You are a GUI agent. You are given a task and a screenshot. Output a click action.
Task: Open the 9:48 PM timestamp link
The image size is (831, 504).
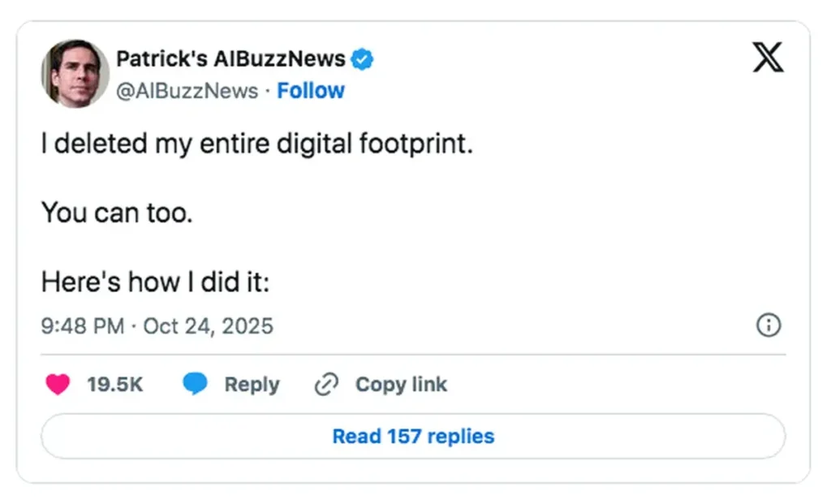tap(82, 326)
